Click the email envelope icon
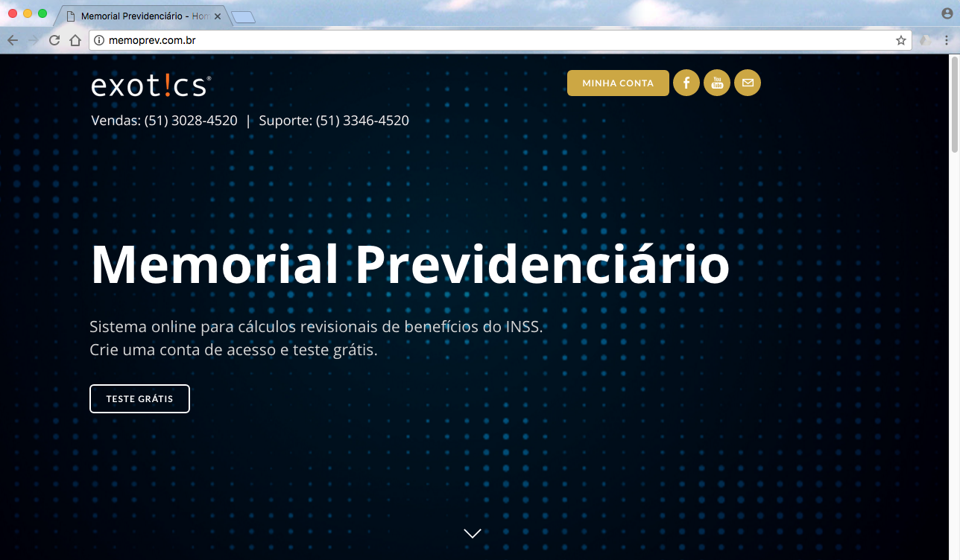 [748, 83]
